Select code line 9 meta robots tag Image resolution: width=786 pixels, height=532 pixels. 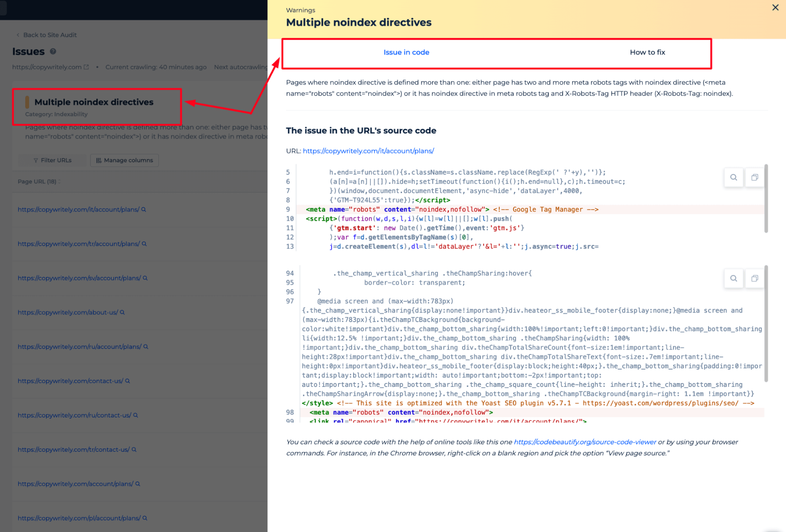click(x=530, y=210)
